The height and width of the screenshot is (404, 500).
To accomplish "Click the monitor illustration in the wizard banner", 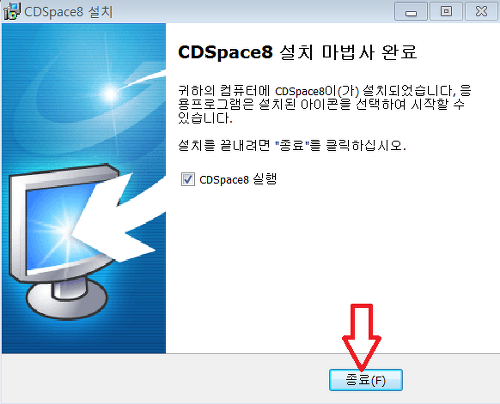I will coord(65,241).
